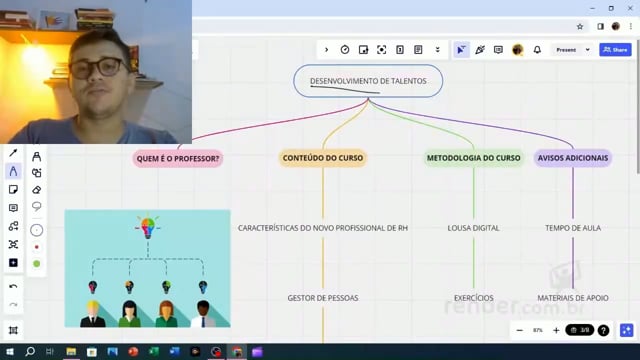Select the Comment tool in left toolbar
Image resolution: width=640 pixels, height=360 pixels.
pos(13,208)
